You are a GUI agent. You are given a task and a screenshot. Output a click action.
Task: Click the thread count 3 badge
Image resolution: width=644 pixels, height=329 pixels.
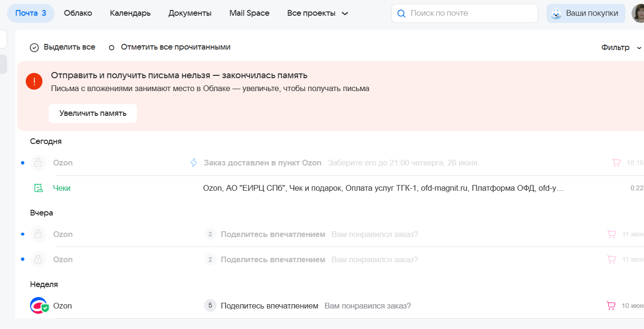tap(210, 234)
